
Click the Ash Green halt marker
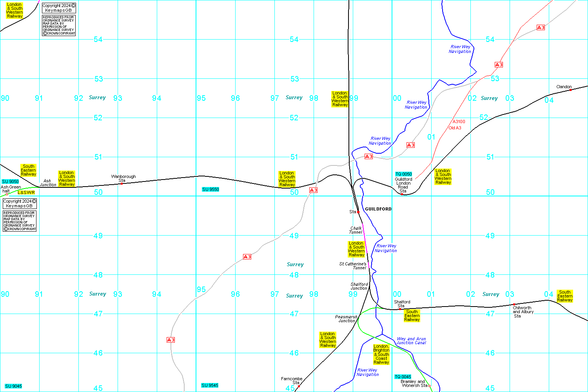pos(7,194)
